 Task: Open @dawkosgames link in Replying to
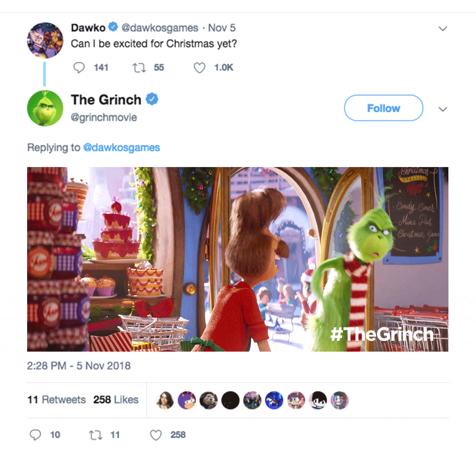121,148
